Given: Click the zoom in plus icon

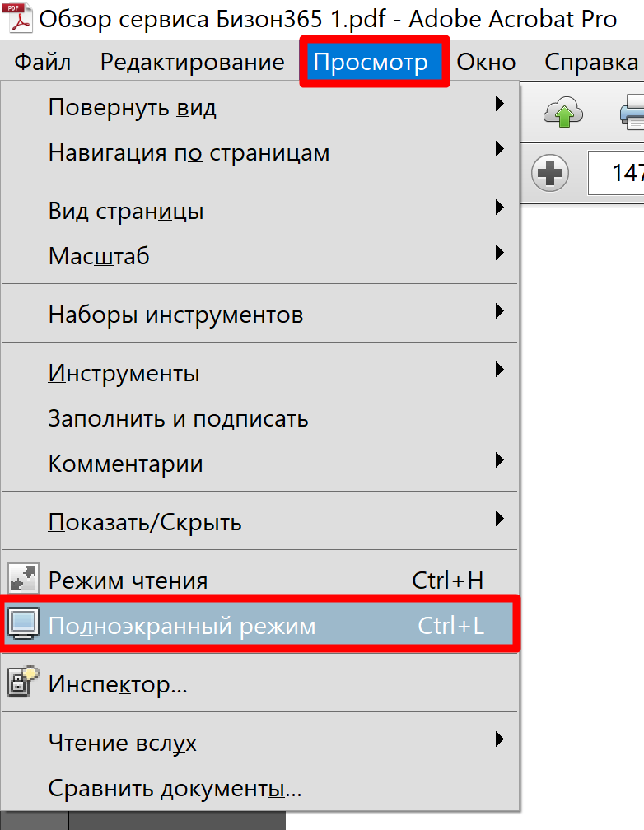Looking at the screenshot, I should click(550, 173).
